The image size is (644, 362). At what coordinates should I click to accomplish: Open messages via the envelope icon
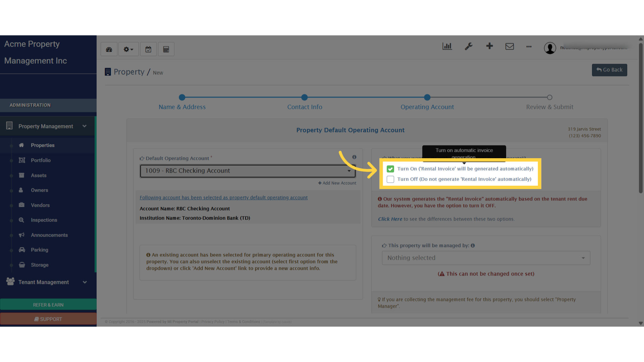509,47
